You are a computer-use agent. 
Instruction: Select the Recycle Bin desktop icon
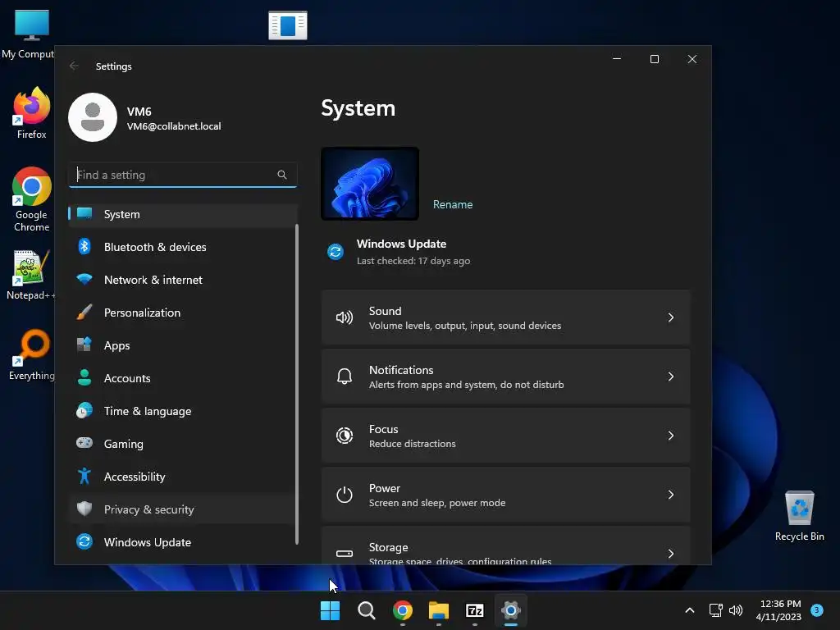799,516
